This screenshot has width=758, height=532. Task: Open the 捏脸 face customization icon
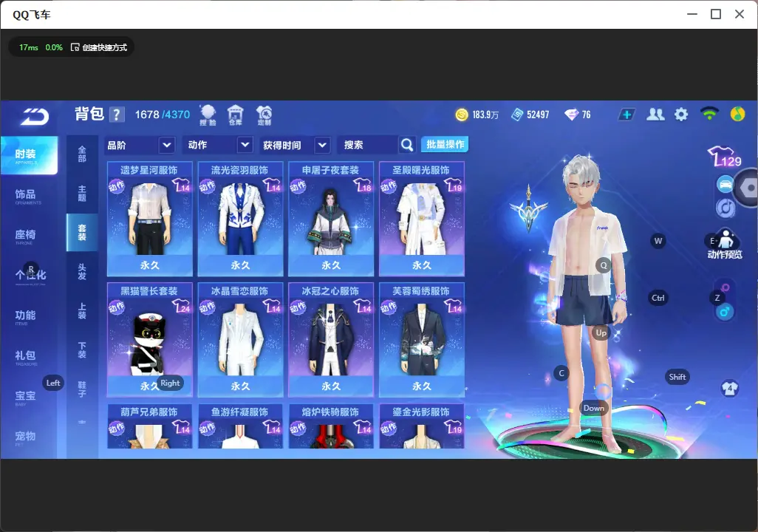(208, 115)
